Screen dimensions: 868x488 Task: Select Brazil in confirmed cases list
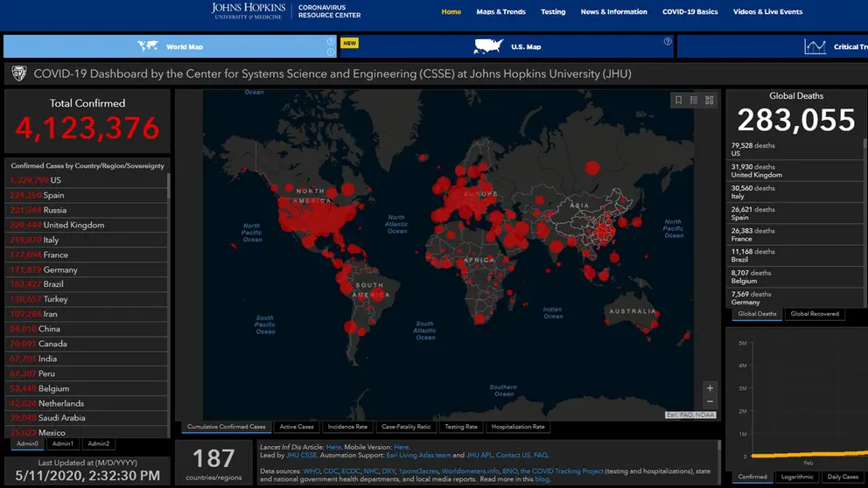(86, 284)
